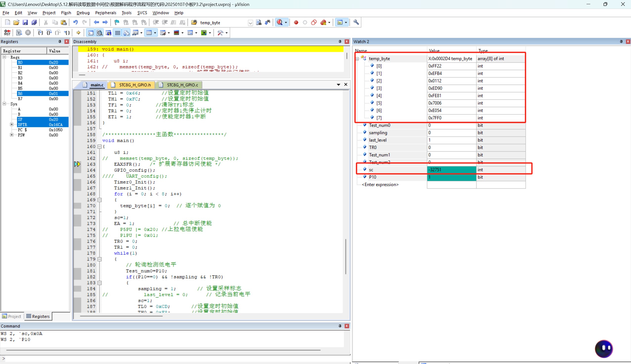Close the Disassembly panel
Image resolution: width=631 pixels, height=364 pixels.
[x=347, y=41]
